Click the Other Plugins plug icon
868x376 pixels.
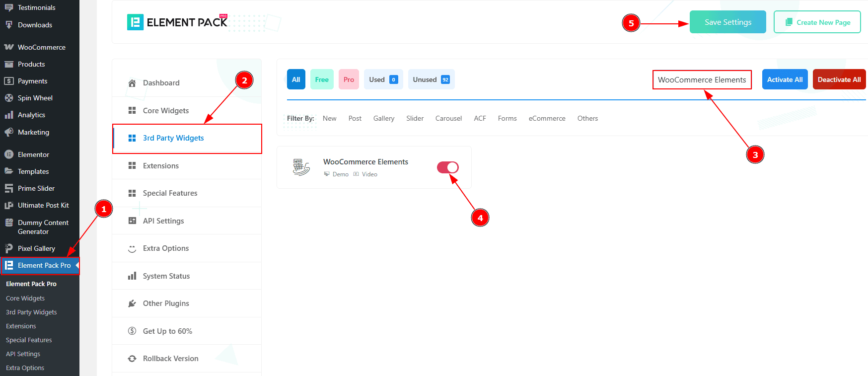click(x=132, y=303)
